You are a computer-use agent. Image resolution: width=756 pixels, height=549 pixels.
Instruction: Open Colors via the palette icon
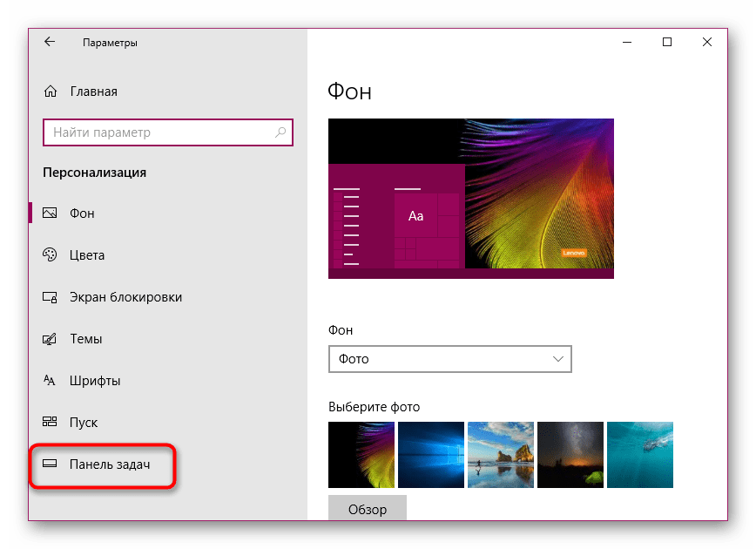[50, 255]
